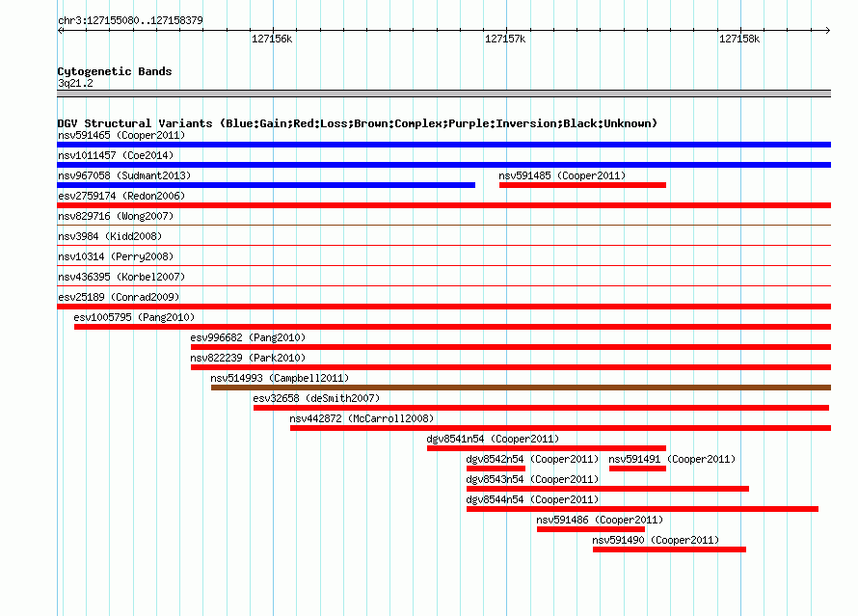The width and height of the screenshot is (858, 616).
Task: Click the red loss bar under nsv591485
Action: (582, 185)
